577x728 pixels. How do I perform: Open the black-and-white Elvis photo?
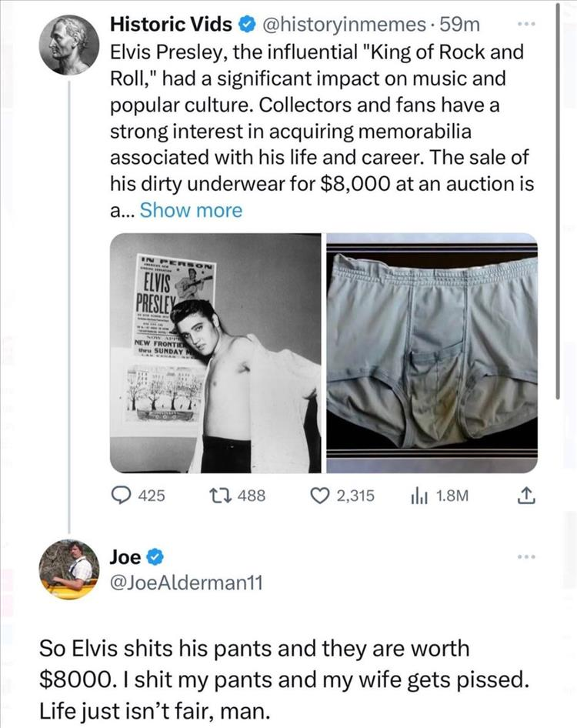point(215,353)
